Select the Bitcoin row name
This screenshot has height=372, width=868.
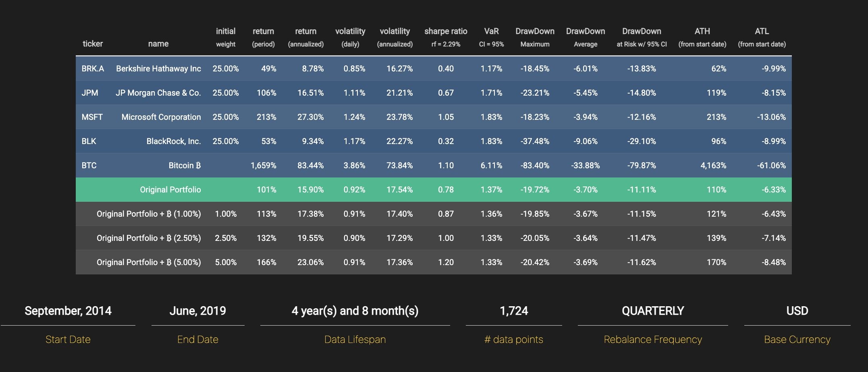pyautogui.click(x=185, y=165)
